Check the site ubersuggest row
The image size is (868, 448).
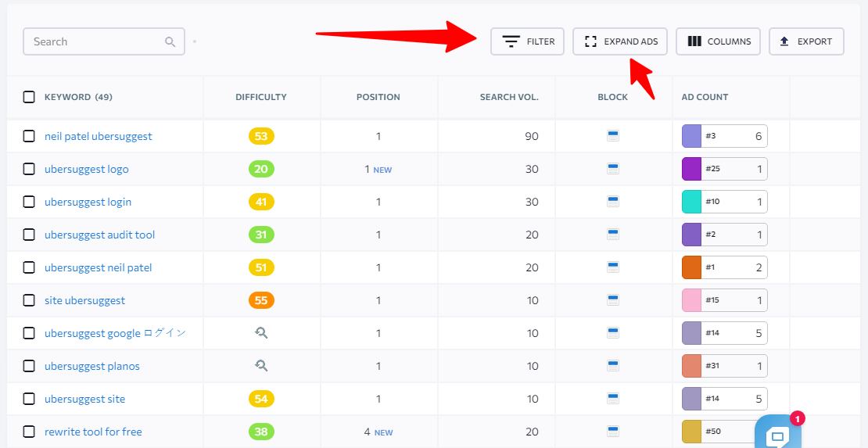coord(29,300)
